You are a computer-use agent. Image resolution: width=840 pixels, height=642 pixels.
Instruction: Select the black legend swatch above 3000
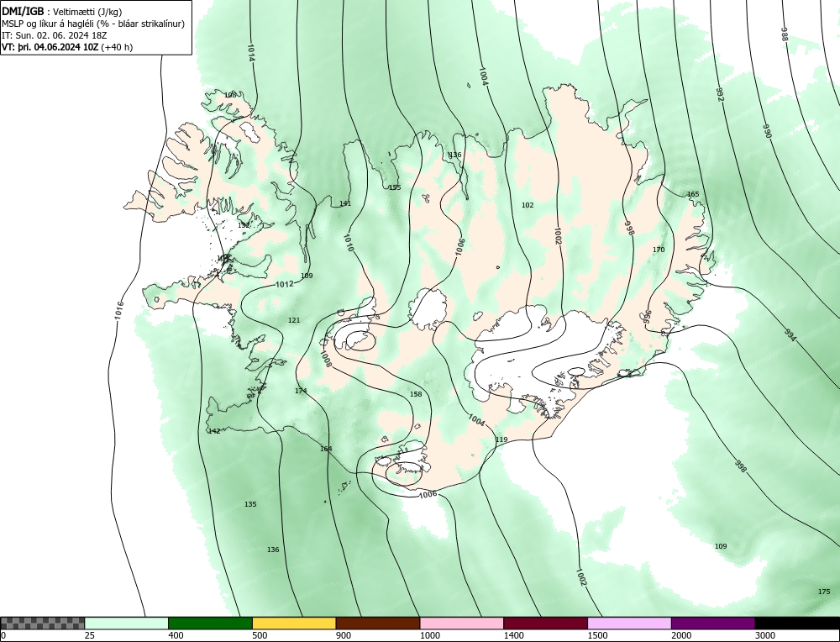pyautogui.click(x=797, y=624)
